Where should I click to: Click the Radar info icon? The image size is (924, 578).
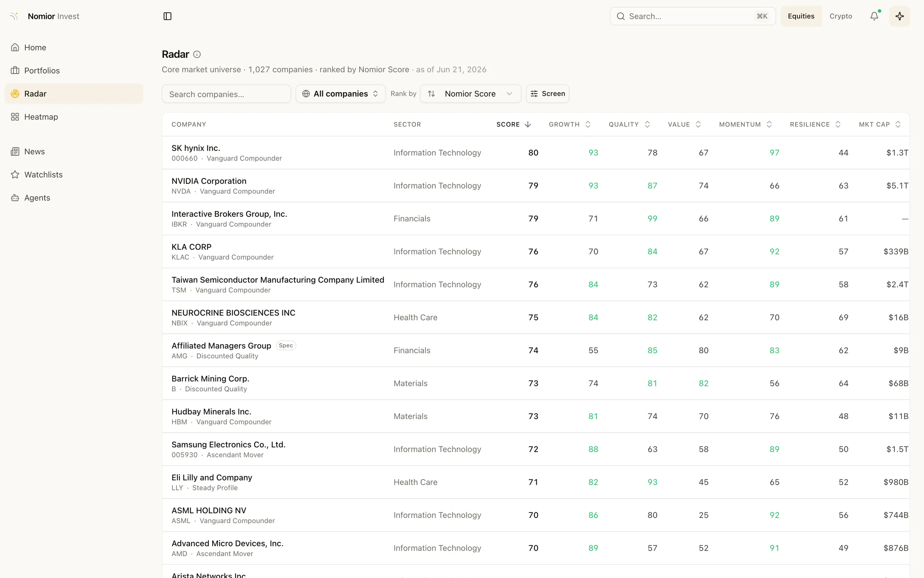(x=197, y=54)
